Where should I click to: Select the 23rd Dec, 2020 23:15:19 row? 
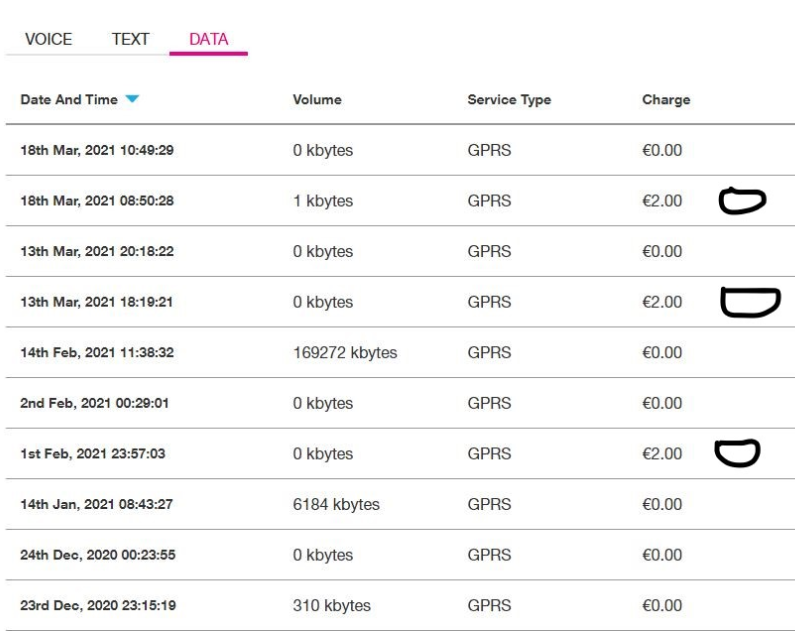(x=99, y=605)
